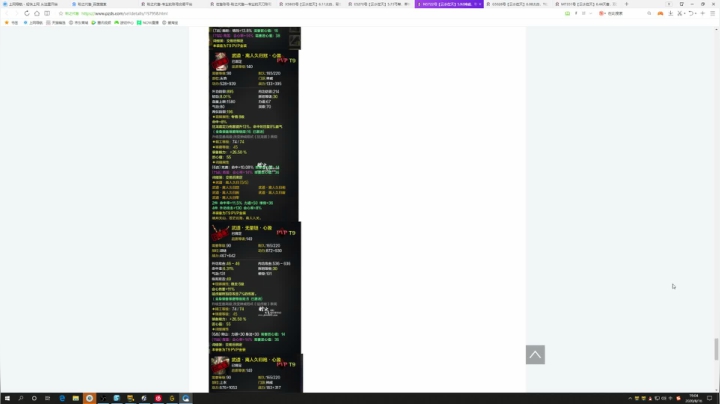This screenshot has width=720, height=404.
Task: Open File Explorer from taskbar
Action: click(x=76, y=398)
